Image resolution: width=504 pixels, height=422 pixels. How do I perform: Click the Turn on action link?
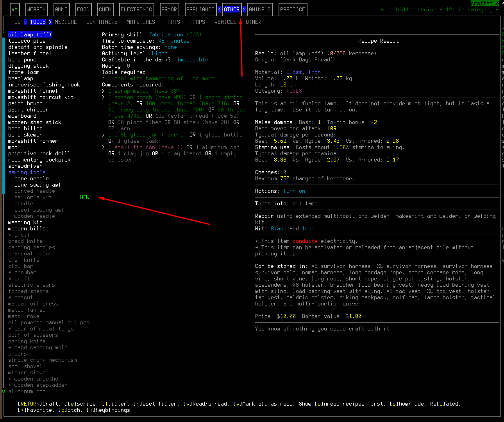pos(294,191)
